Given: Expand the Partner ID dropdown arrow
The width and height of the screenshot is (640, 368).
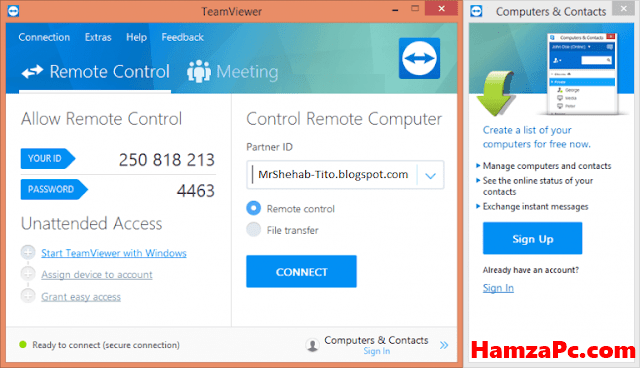Looking at the screenshot, I should pyautogui.click(x=430, y=176).
